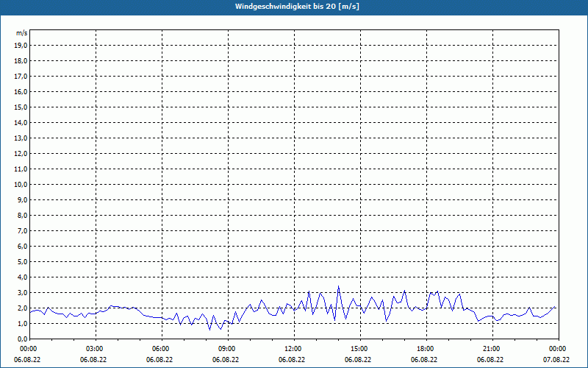Viewport: 588px width, 368px height.
Task: Click the 'm/s' unit label
Action: [x=22, y=33]
